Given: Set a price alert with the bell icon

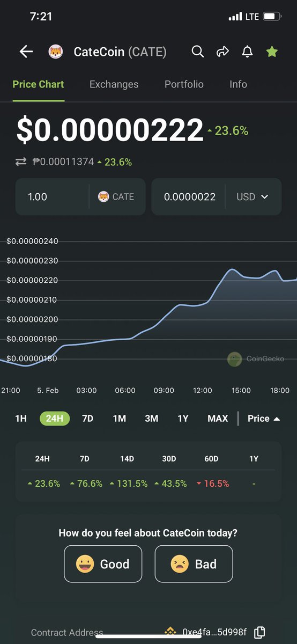Looking at the screenshot, I should (x=247, y=52).
